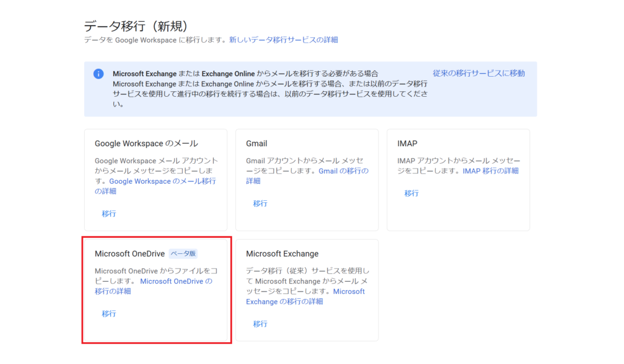Select the Microsoft Exchange card heading
Image resolution: width=624 pixels, height=364 pixels.
coord(282,254)
